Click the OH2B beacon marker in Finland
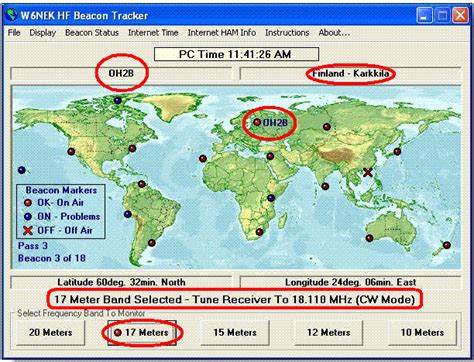The image size is (474, 362). 257,122
